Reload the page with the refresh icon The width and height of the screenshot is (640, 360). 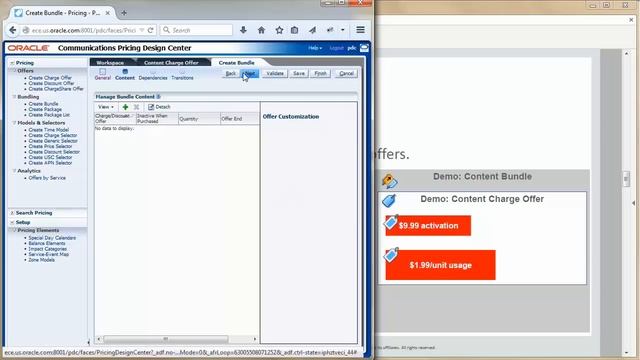150,30
